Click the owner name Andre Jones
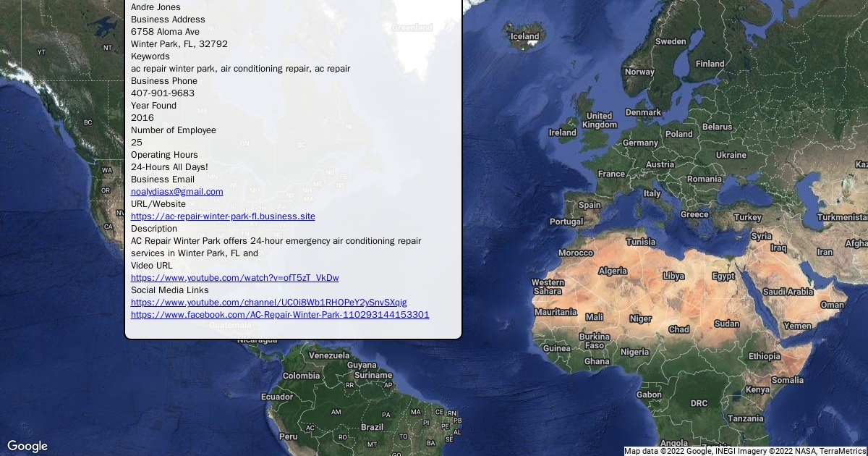 (156, 7)
